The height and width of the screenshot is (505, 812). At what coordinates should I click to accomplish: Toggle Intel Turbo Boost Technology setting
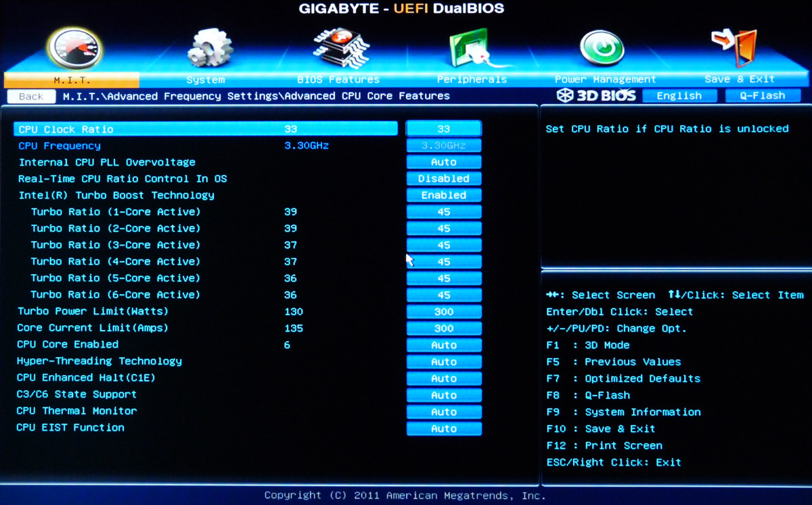click(x=444, y=195)
